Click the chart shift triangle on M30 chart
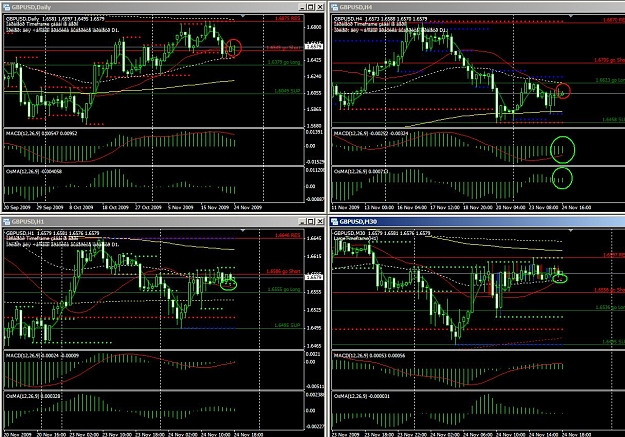Screen dimensions: 625x437 click(571, 230)
